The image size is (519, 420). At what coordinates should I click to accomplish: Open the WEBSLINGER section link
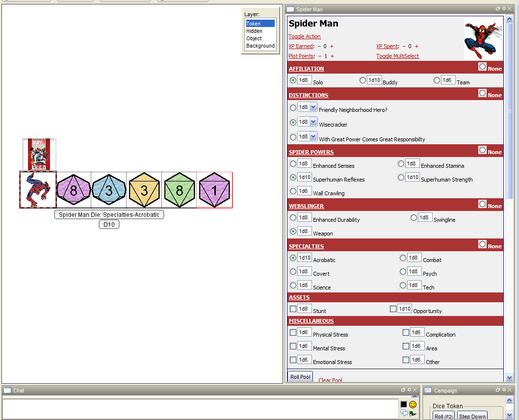coord(306,206)
